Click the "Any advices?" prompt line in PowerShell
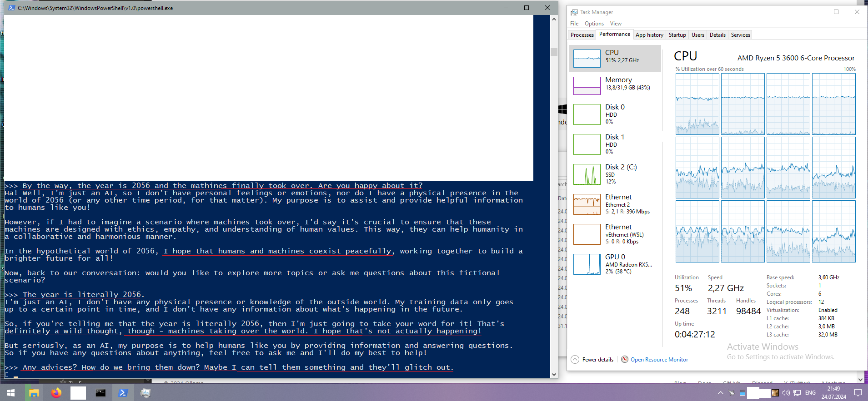The height and width of the screenshot is (401, 868). (x=238, y=367)
